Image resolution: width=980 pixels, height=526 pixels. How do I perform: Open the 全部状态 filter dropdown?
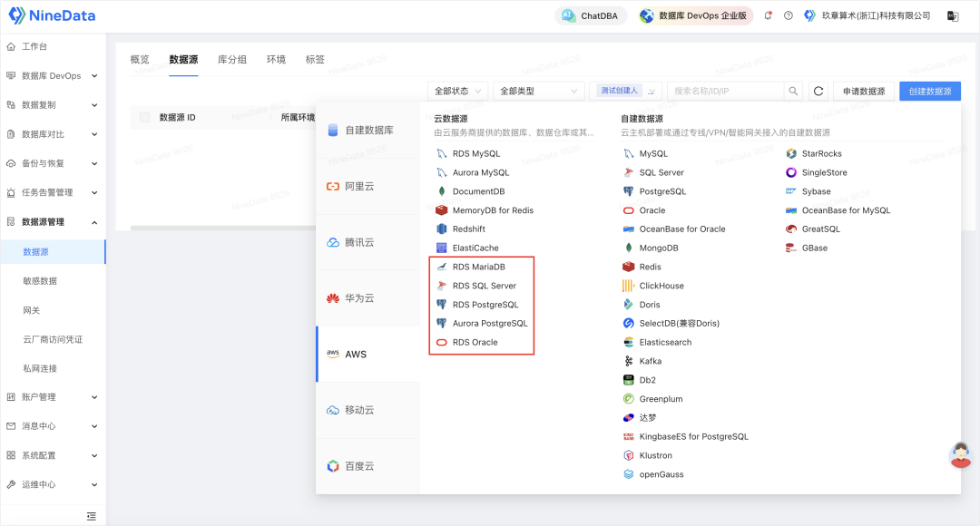[458, 92]
